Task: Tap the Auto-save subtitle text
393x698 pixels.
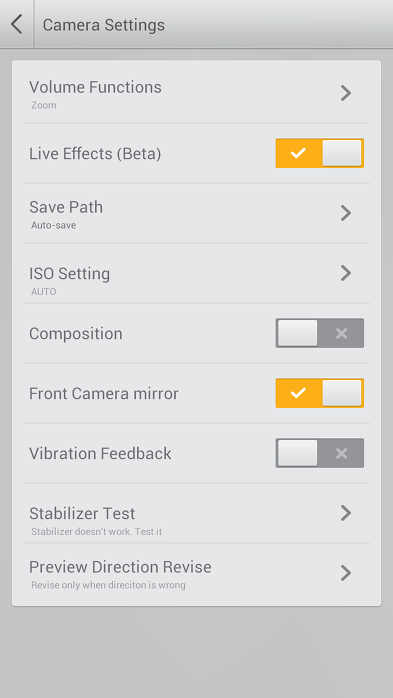Action: click(x=53, y=225)
